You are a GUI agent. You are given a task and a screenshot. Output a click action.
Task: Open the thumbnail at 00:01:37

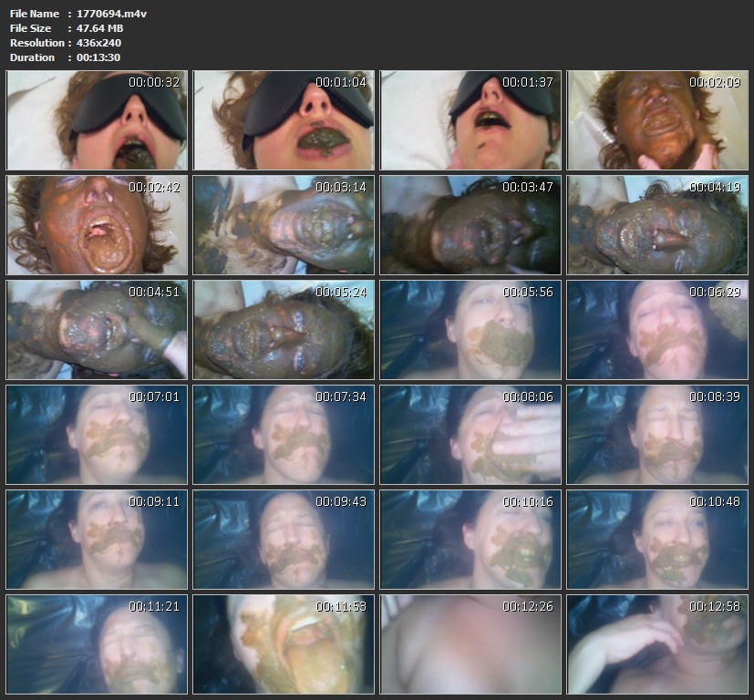pos(470,120)
